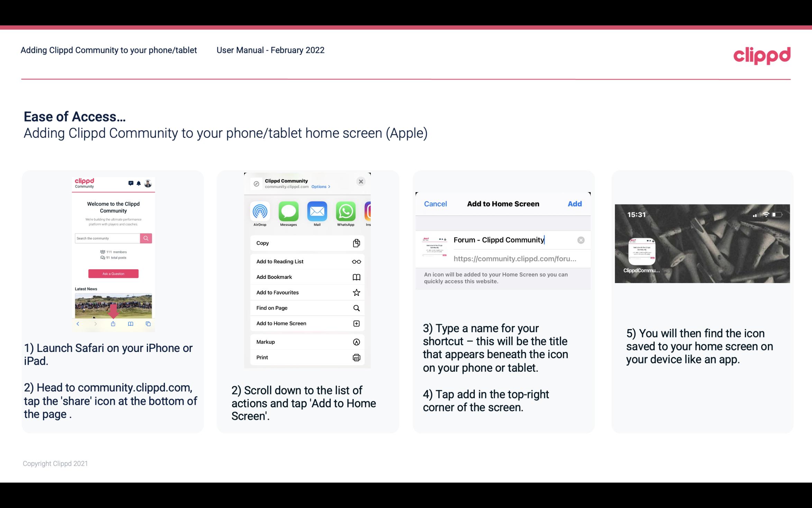Tap the Add button in top-right corner
This screenshot has height=508, width=812.
575,204
